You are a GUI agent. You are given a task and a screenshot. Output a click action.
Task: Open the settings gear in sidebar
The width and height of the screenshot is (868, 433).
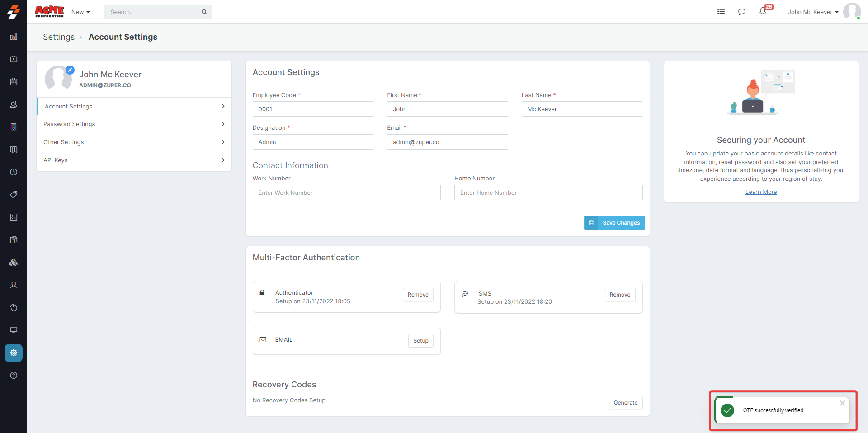(14, 353)
